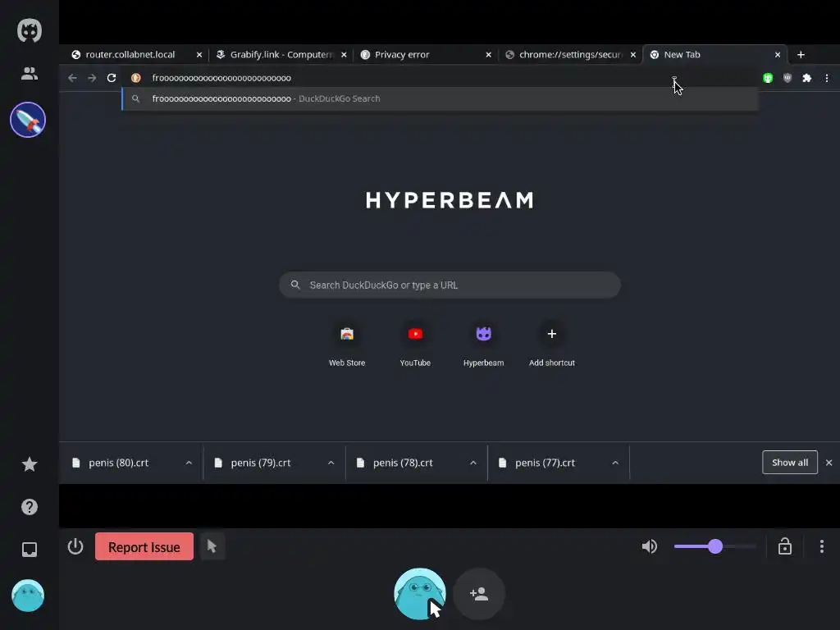
Task: Expand options for penis (80).crt download
Action: [x=189, y=463]
